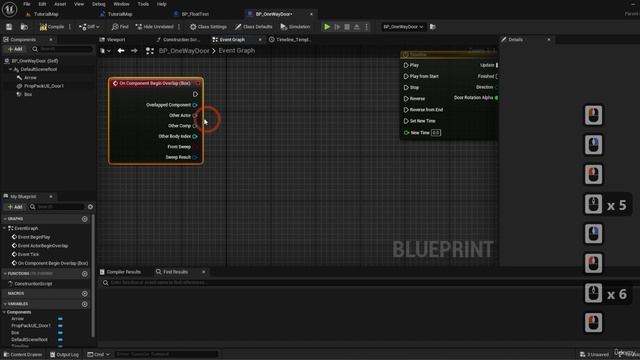Compile the blueprint

pos(52,27)
